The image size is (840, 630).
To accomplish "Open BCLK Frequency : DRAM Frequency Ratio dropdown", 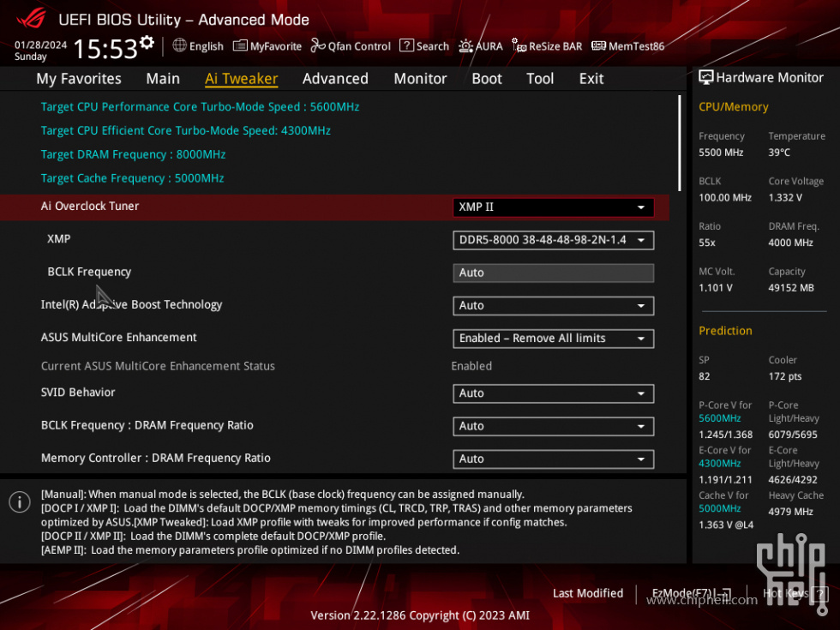I will (553, 426).
